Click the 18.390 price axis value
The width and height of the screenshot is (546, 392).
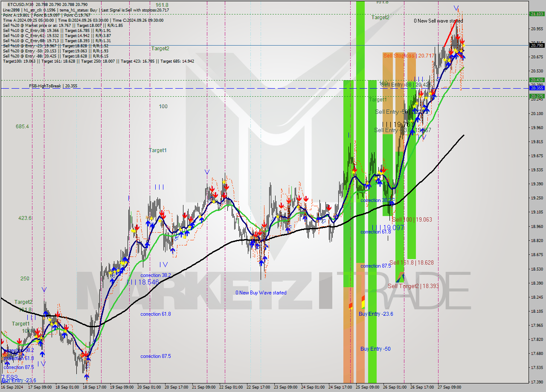point(537,283)
